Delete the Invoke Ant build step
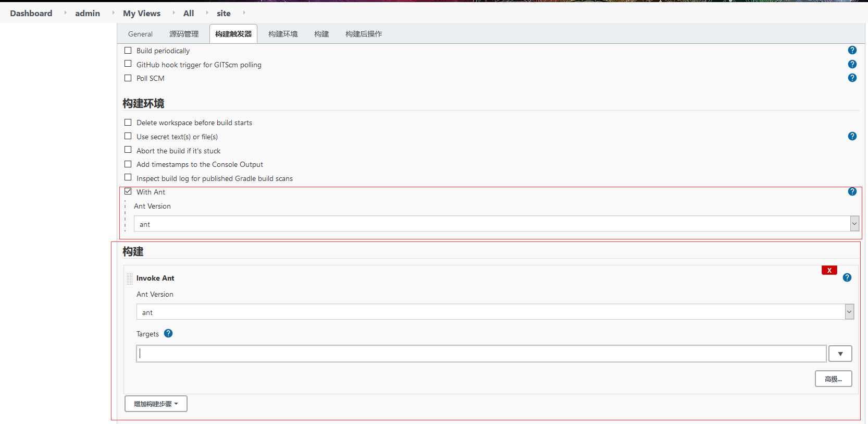The height and width of the screenshot is (424, 868). (x=829, y=270)
